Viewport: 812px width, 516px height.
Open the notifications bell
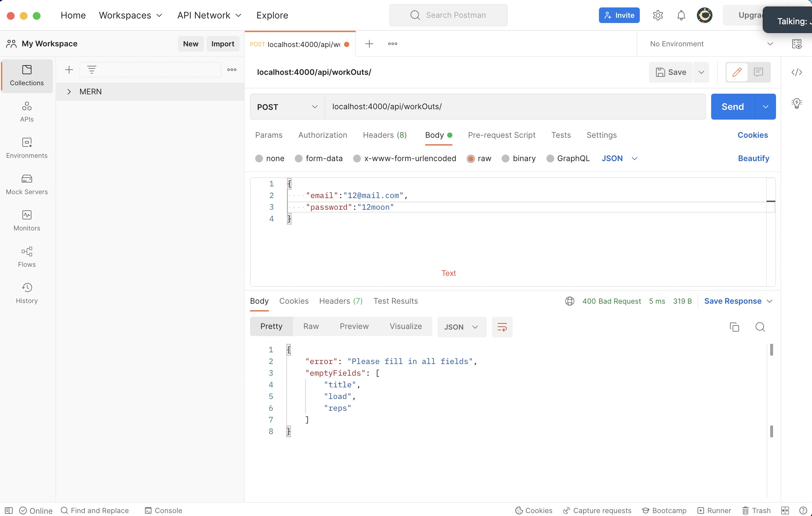(x=681, y=15)
